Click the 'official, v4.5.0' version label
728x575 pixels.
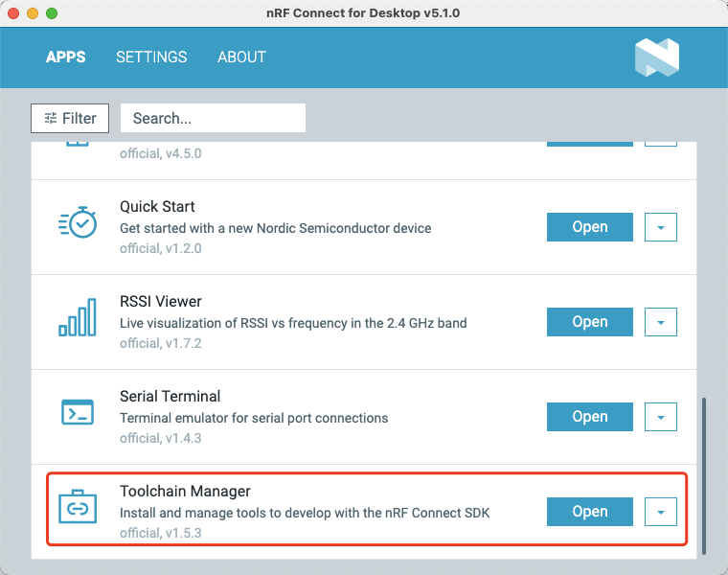coord(161,153)
